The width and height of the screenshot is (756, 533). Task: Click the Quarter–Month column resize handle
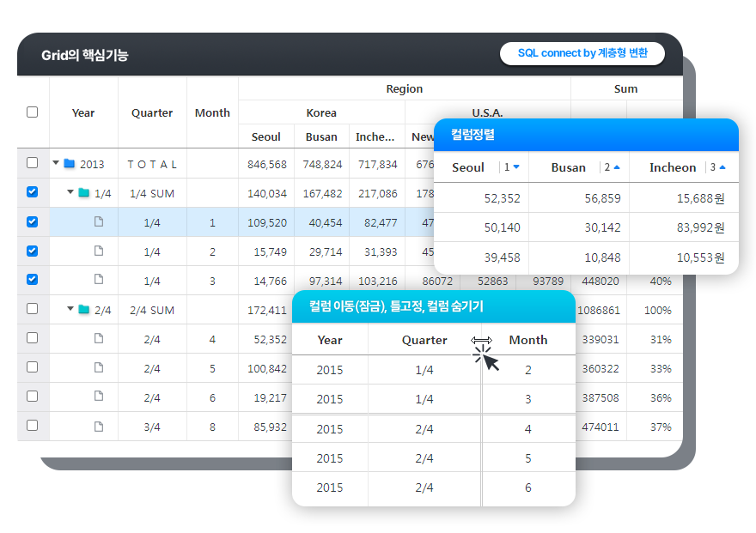tap(481, 341)
